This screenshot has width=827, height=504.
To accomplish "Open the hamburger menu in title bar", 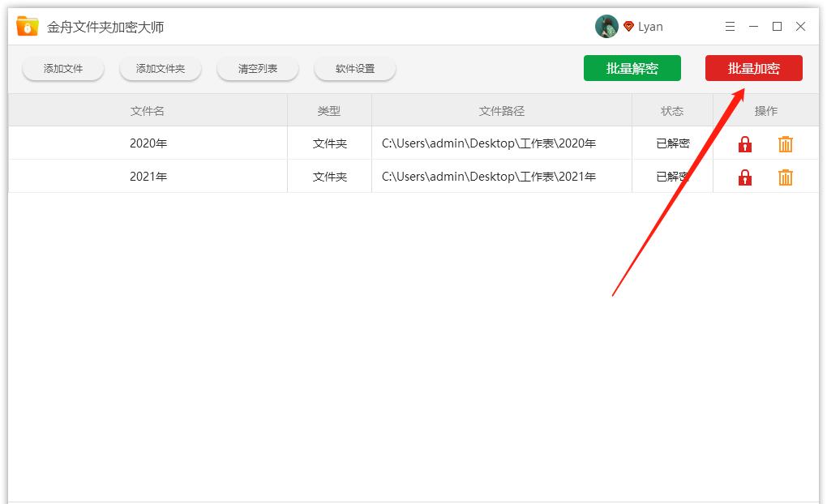I will click(729, 26).
